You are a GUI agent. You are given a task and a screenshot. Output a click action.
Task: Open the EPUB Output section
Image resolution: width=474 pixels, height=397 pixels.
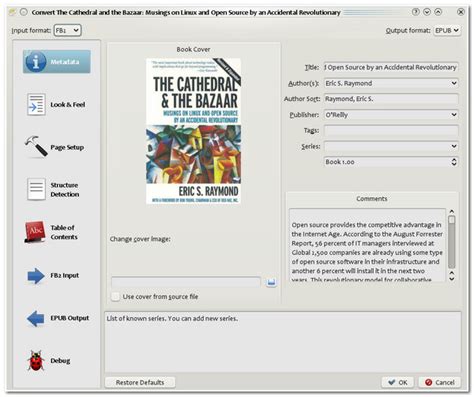click(x=57, y=318)
